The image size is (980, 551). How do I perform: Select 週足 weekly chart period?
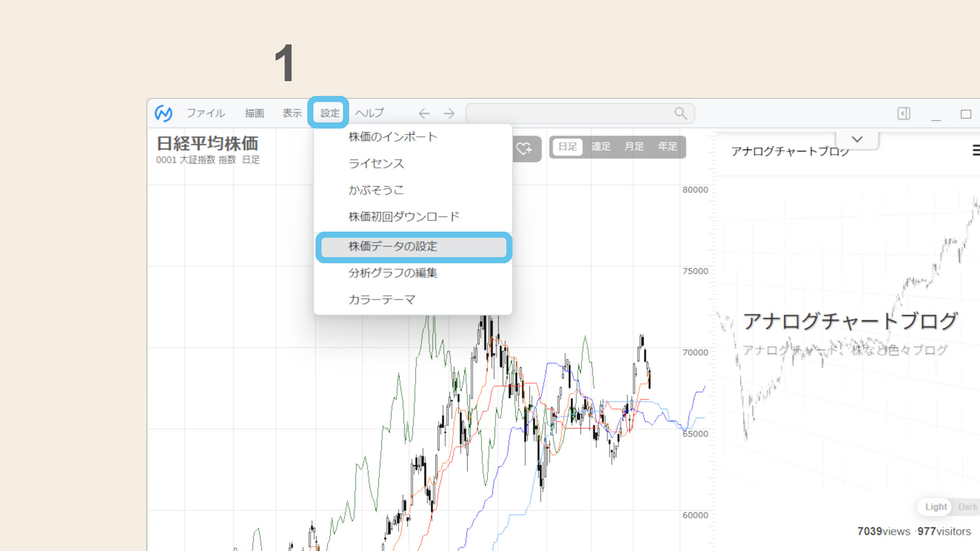pyautogui.click(x=601, y=147)
